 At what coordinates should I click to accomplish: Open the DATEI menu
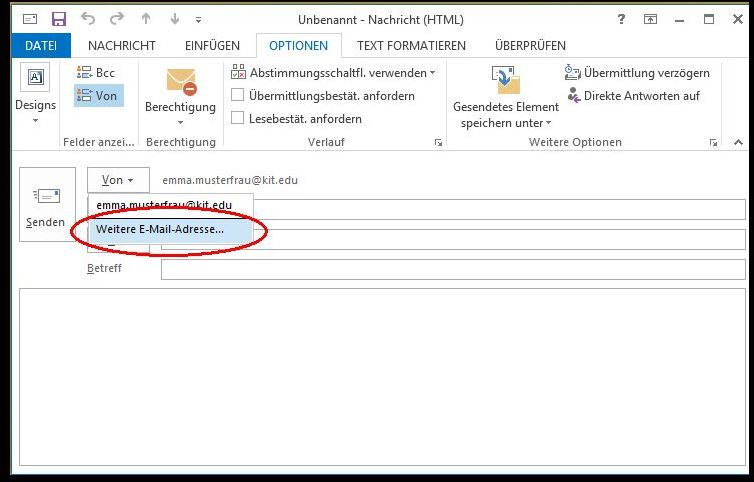pyautogui.click(x=41, y=46)
